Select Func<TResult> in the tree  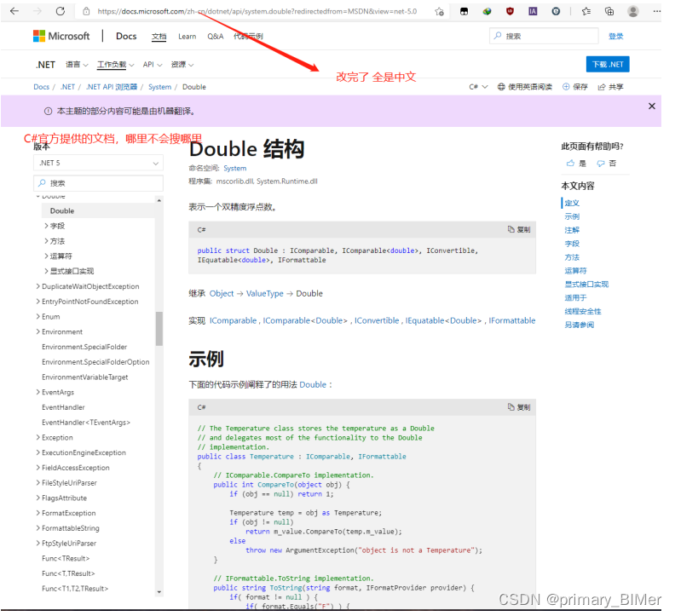[x=66, y=558]
